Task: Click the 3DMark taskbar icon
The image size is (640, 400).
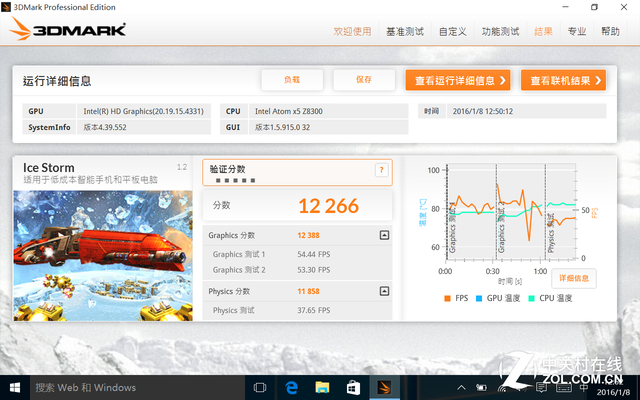Action: [x=384, y=387]
